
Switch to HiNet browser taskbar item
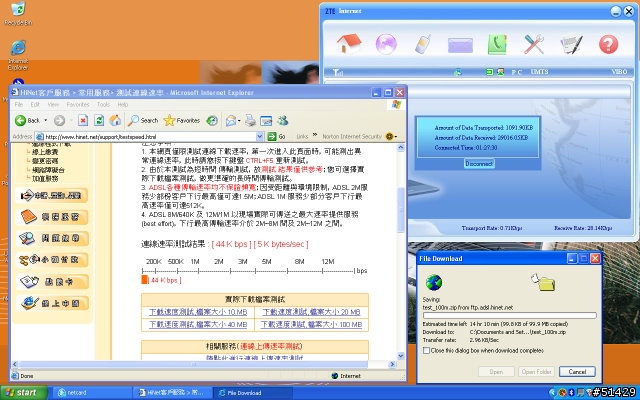coord(172,393)
